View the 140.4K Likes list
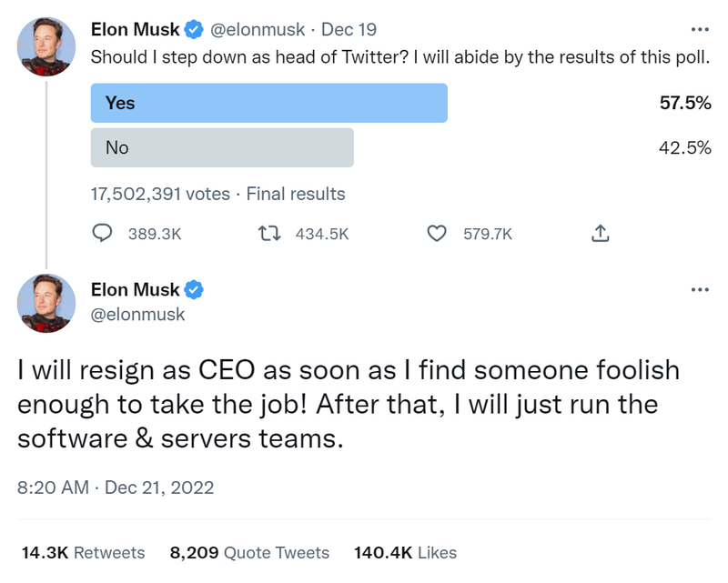The width and height of the screenshot is (728, 583). (x=405, y=552)
